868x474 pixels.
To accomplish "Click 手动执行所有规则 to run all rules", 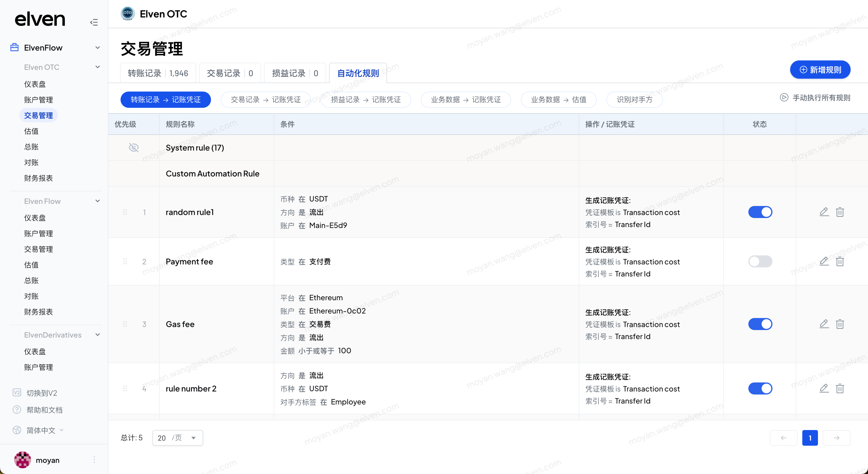I will click(815, 98).
